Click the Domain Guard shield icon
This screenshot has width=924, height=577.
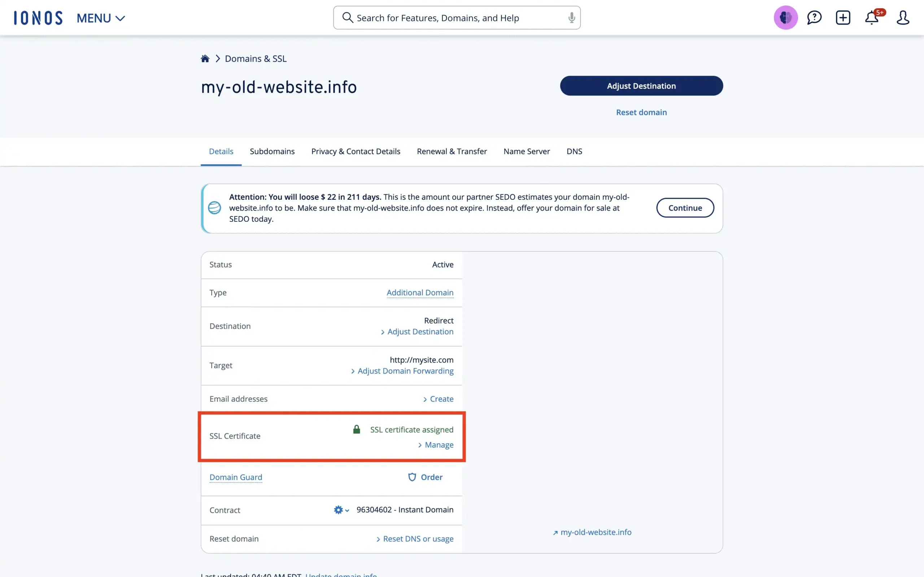(412, 477)
